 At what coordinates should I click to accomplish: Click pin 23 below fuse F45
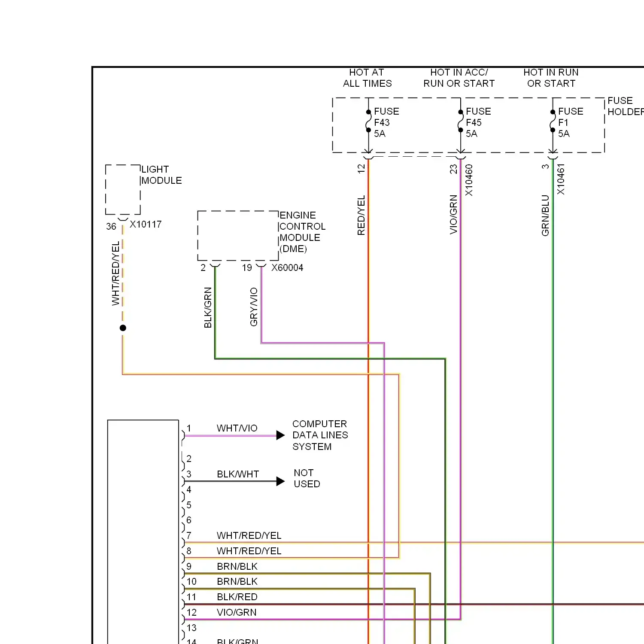[x=453, y=169]
